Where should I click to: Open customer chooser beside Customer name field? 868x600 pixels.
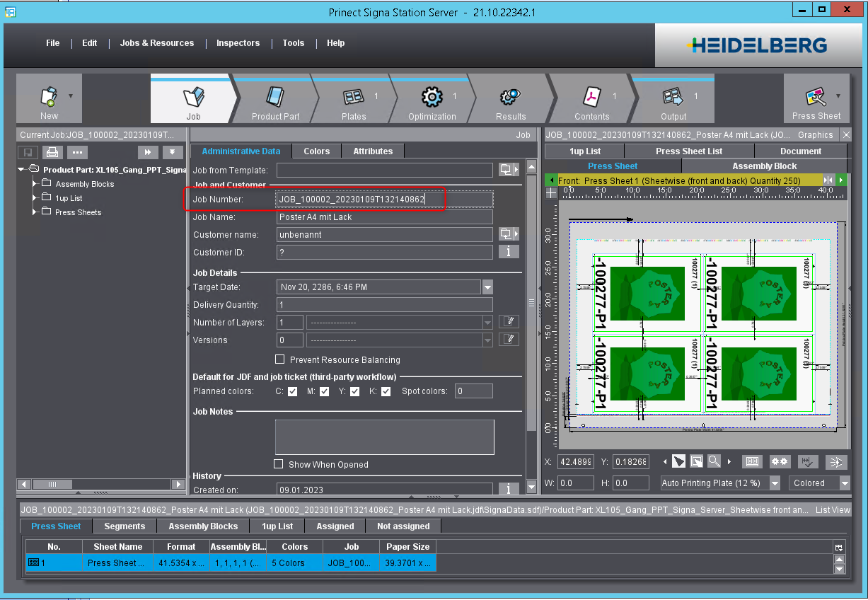click(509, 233)
